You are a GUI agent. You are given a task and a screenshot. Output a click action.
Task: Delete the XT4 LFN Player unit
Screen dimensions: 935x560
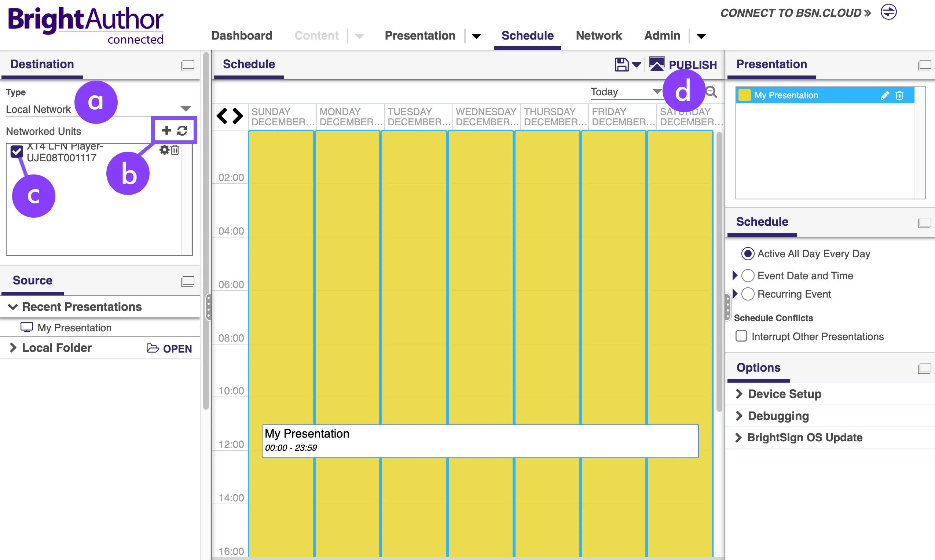point(175,150)
